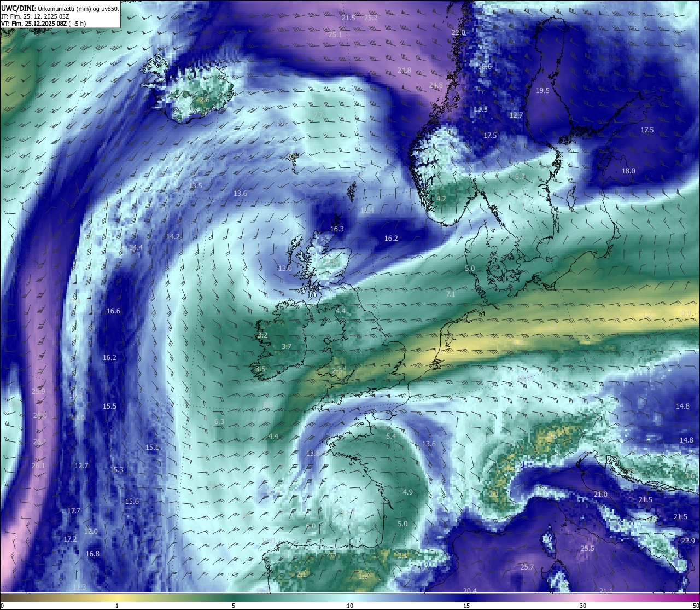Click the 4.2 value over Norway
This screenshot has width=700, height=610.
[x=441, y=199]
